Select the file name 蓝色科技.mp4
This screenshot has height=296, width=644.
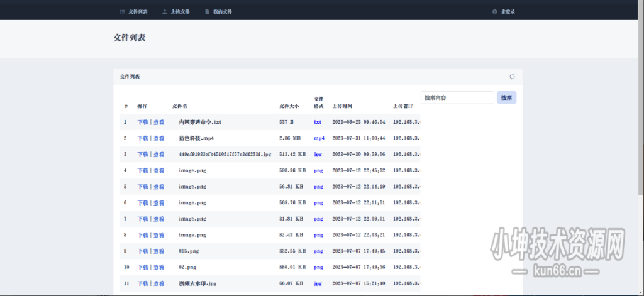(196, 138)
